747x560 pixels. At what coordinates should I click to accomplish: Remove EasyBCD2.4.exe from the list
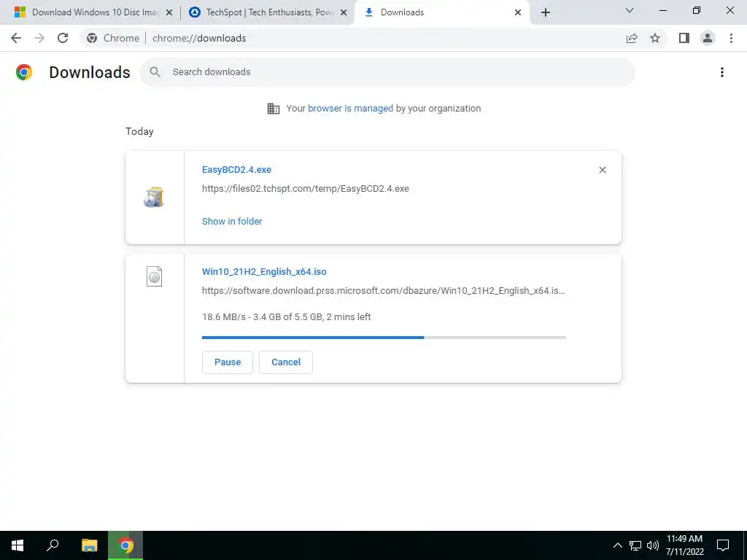(602, 170)
